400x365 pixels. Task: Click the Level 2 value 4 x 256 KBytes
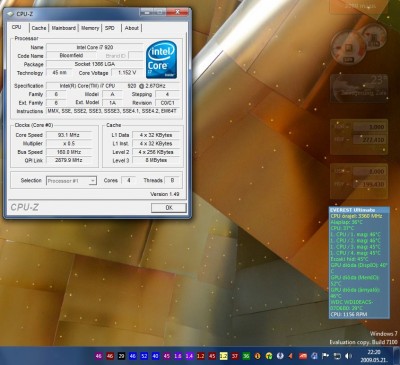pyautogui.click(x=156, y=152)
